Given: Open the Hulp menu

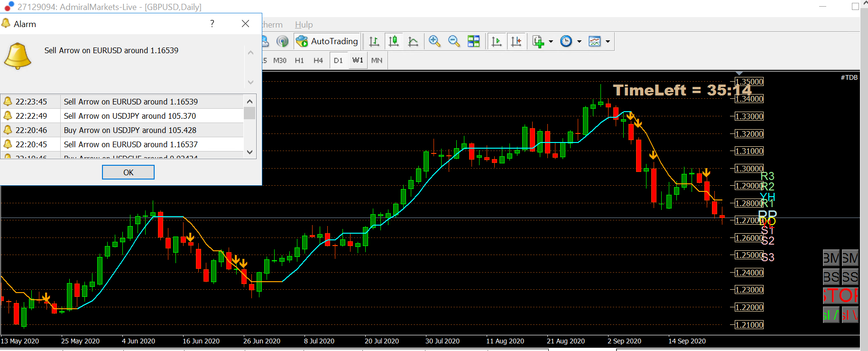Looking at the screenshot, I should [x=304, y=25].
